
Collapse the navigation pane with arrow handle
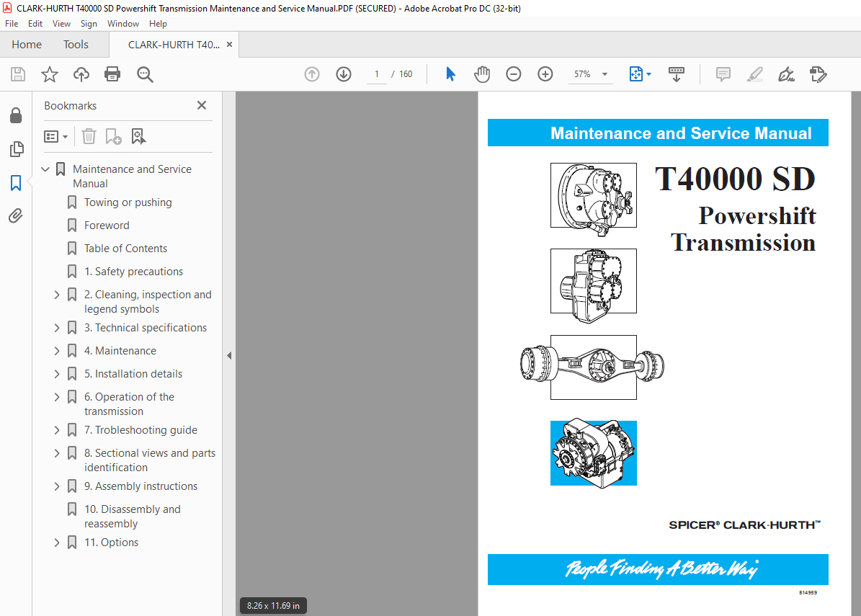pos(229,356)
